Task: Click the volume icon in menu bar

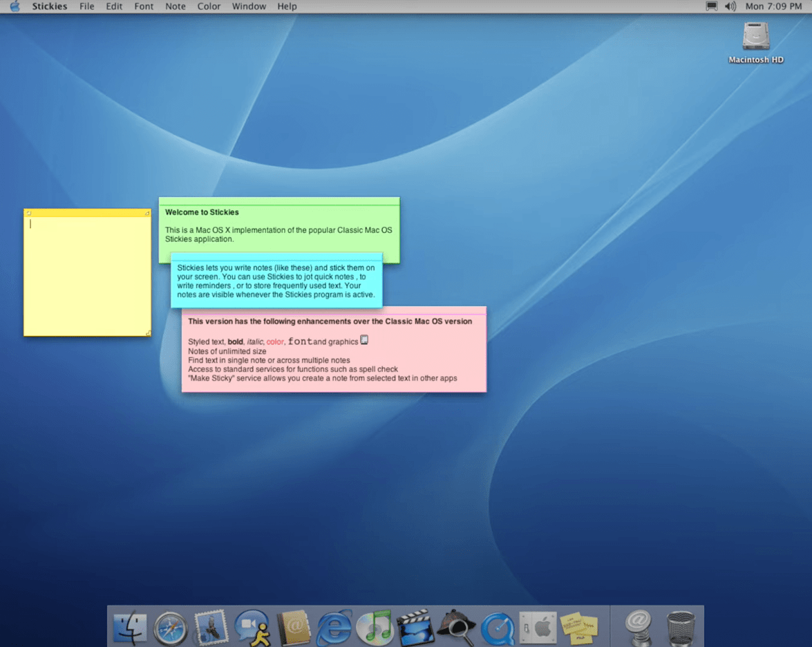Action: 730,6
